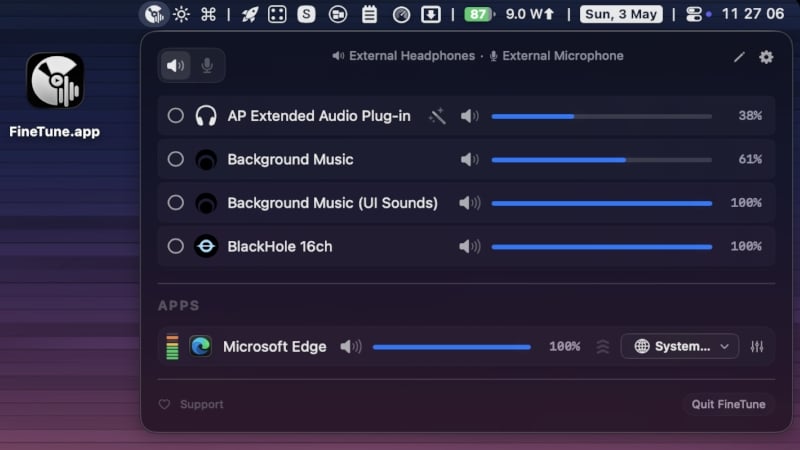Screen dimensions: 800x450
Task: Open FineTune settings gear
Action: tap(766, 57)
